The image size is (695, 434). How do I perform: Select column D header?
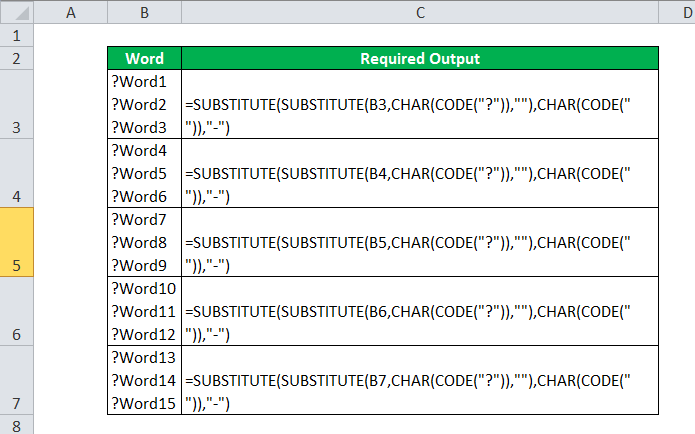point(677,12)
